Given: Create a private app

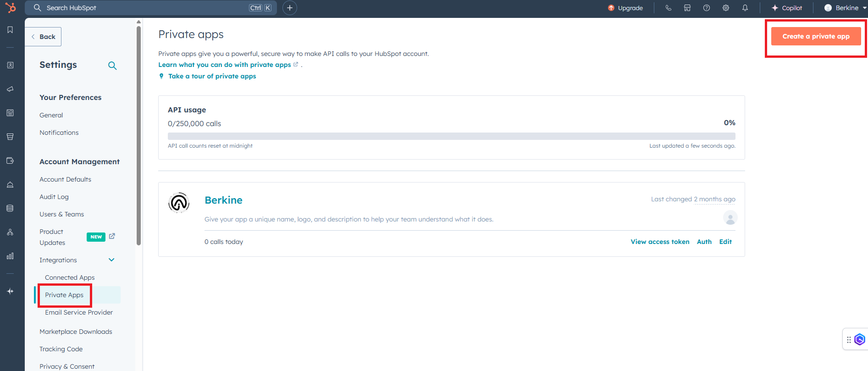Looking at the screenshot, I should (816, 36).
